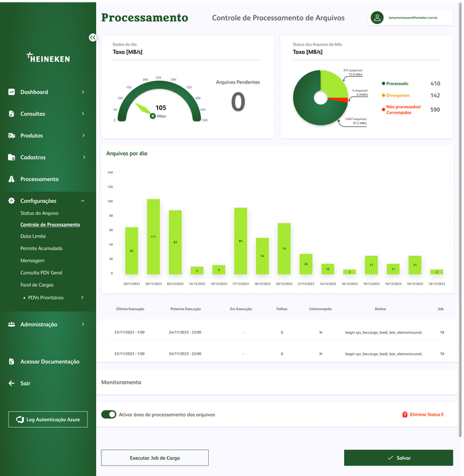Screen dimensions: 464x476
Task: Click the Produtos truck icon
Action: [11, 135]
